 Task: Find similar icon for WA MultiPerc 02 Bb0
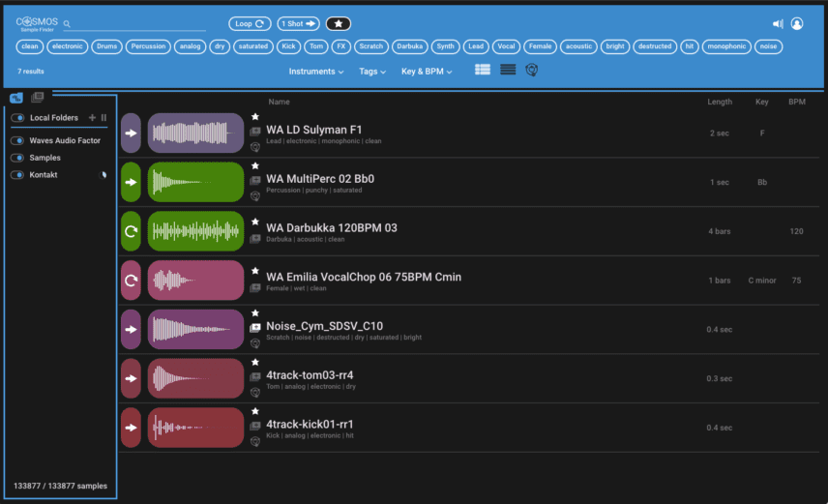(x=255, y=196)
